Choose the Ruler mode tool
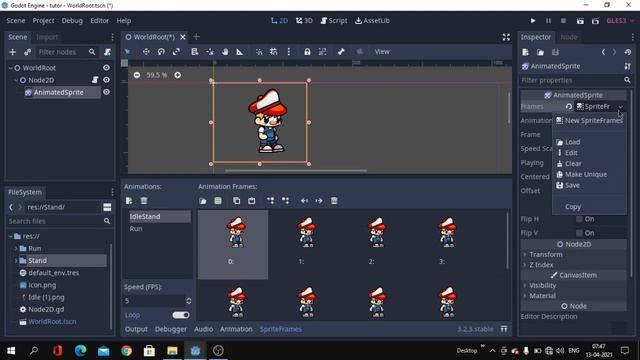640x360 pixels. [x=240, y=51]
